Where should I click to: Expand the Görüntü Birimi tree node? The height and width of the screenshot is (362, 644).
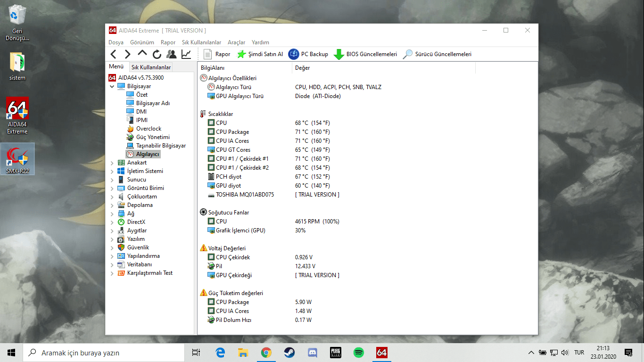tap(112, 188)
